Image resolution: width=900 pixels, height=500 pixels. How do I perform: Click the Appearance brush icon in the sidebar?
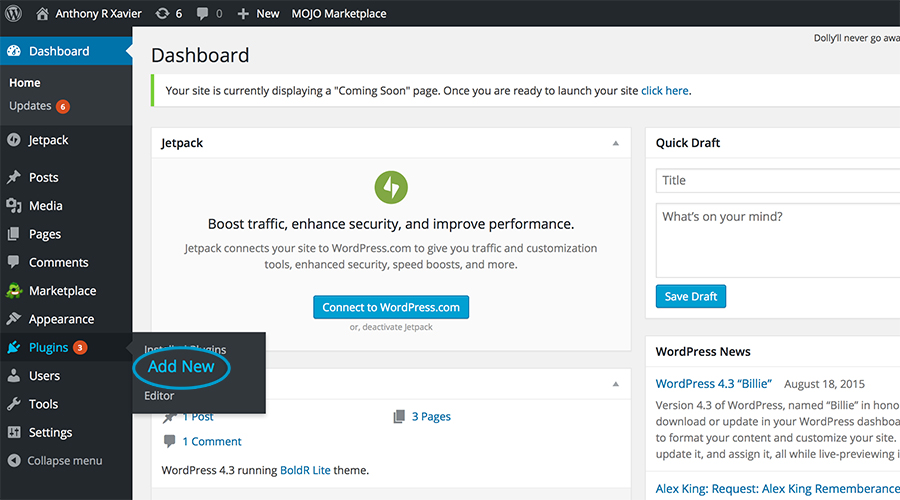14,319
